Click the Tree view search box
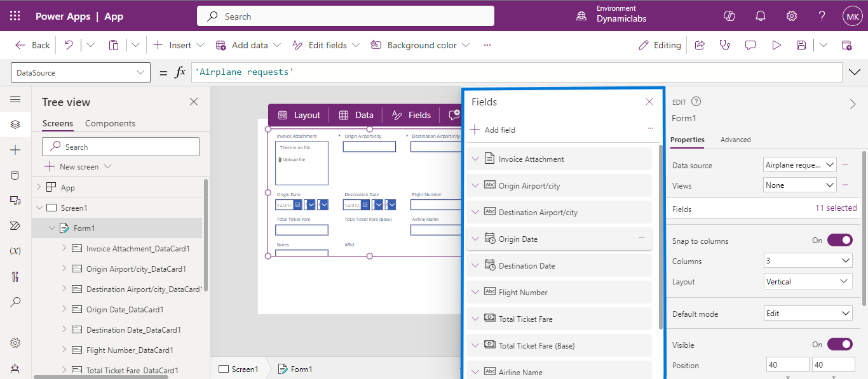This screenshot has height=379, width=868. [x=121, y=147]
